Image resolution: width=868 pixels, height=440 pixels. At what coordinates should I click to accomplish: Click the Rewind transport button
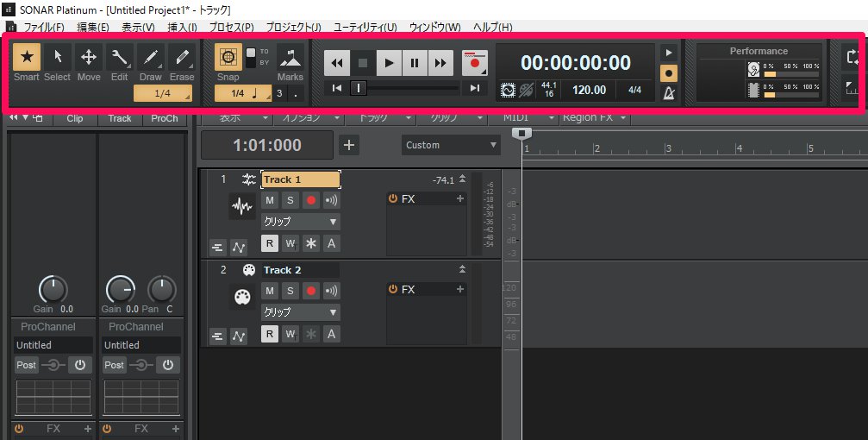click(x=336, y=63)
